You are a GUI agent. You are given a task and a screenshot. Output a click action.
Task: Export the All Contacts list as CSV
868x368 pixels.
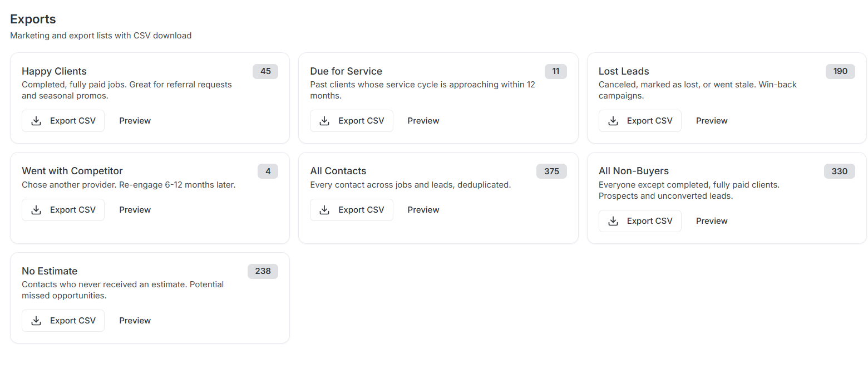click(x=351, y=209)
